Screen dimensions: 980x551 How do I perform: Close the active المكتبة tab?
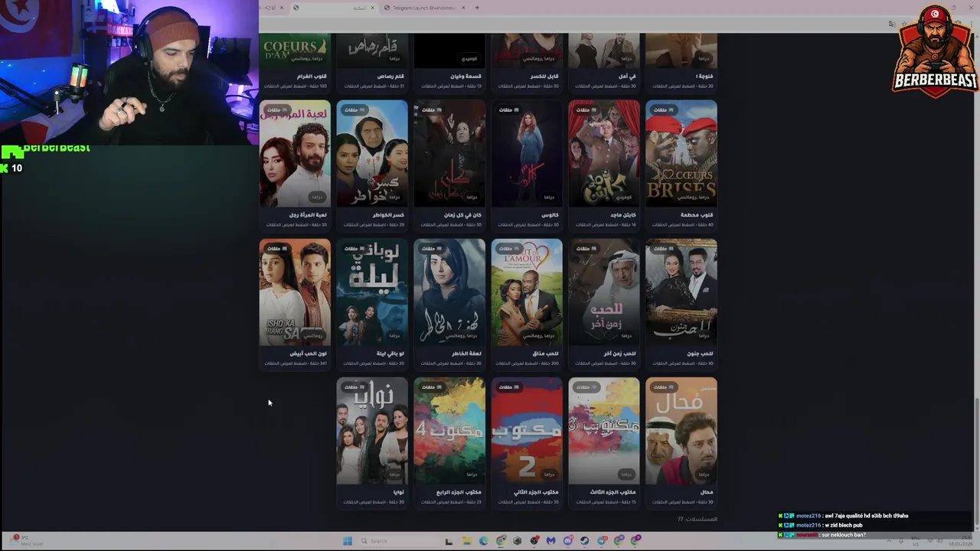374,8
